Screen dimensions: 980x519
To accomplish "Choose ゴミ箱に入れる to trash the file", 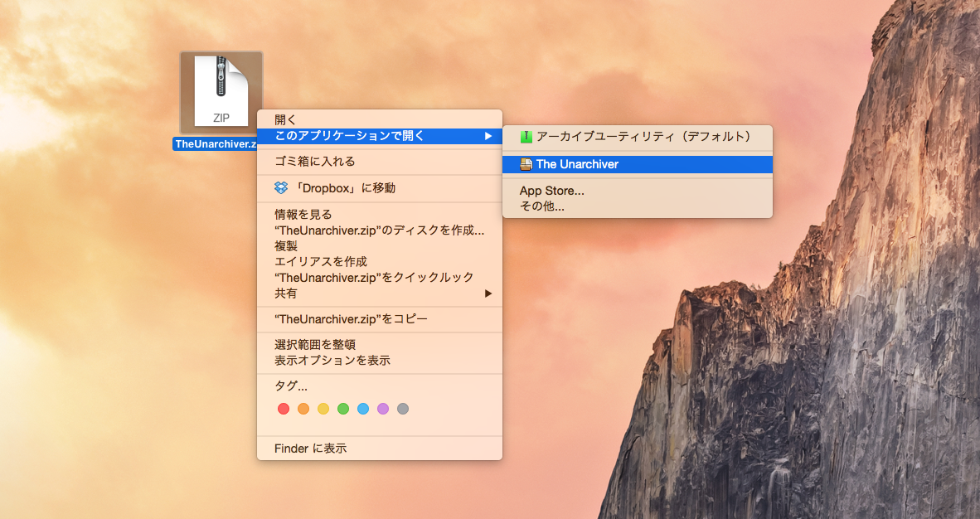I will (x=380, y=162).
